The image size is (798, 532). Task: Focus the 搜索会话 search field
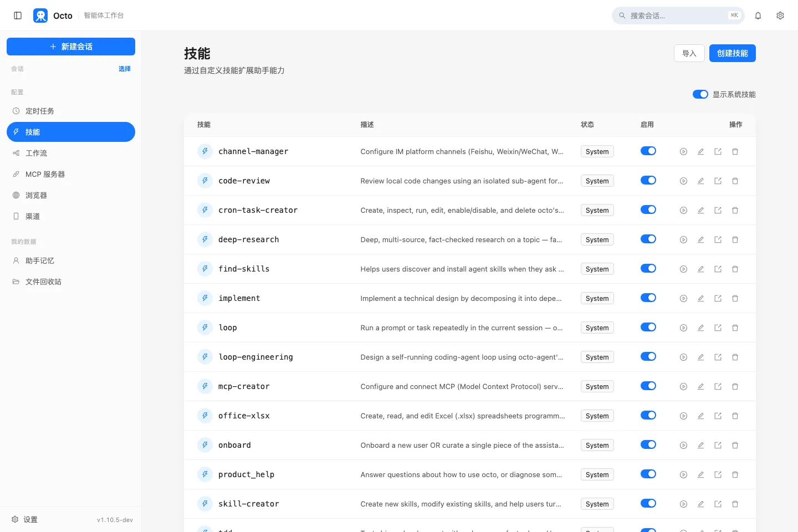pos(678,16)
